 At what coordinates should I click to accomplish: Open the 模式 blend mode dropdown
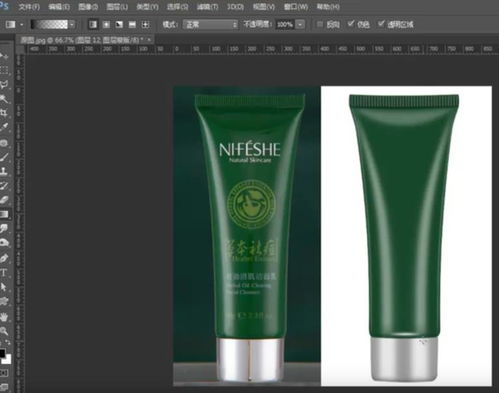pos(211,24)
